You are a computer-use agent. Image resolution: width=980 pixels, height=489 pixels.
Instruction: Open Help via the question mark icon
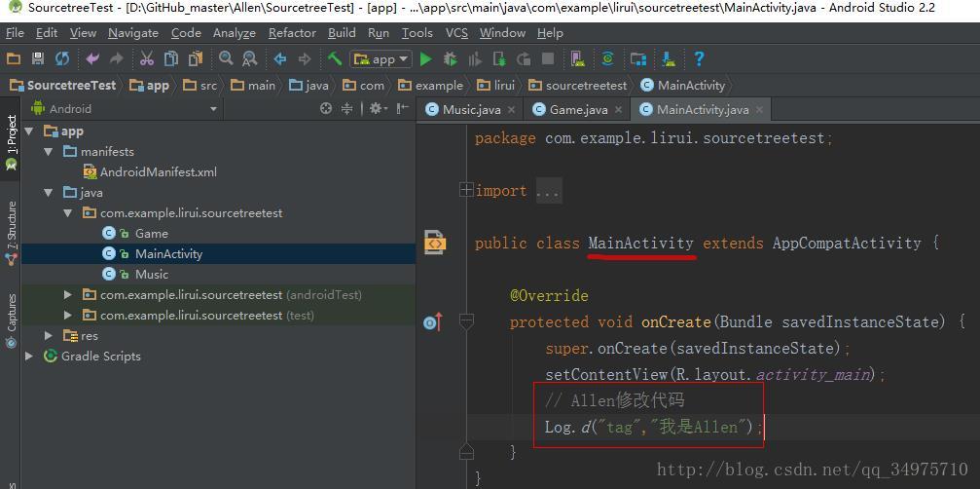[x=699, y=59]
